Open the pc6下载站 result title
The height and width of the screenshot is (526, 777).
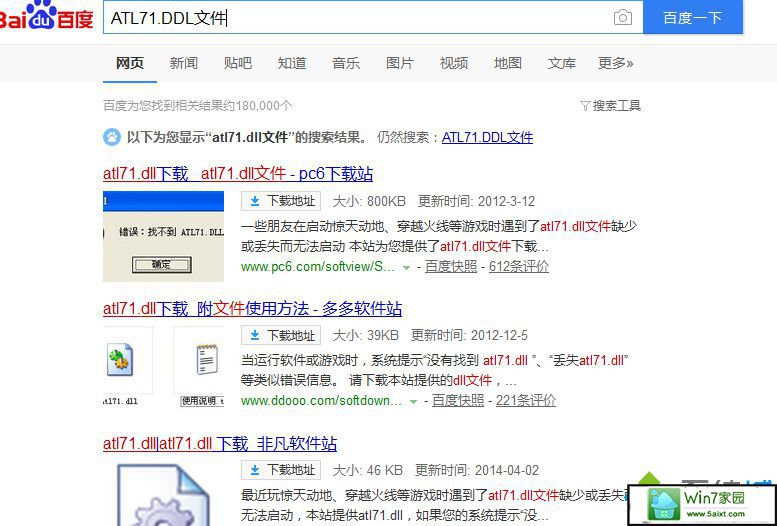[238, 174]
